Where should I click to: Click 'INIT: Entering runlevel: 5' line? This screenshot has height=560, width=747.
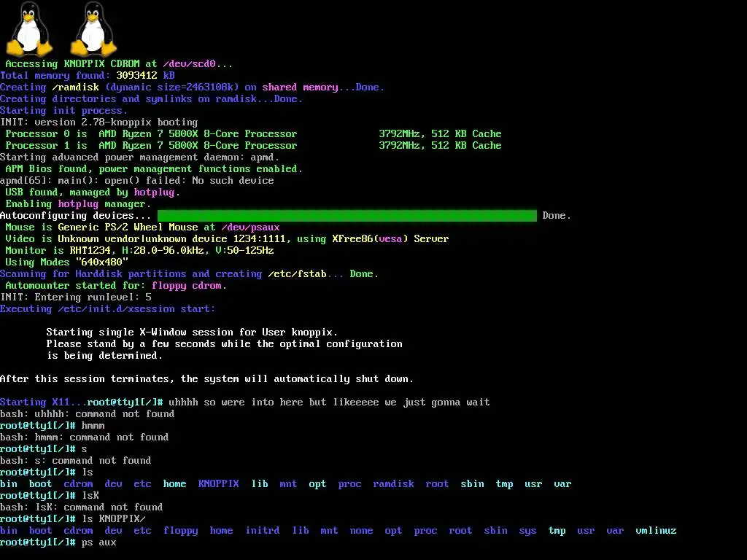(76, 297)
